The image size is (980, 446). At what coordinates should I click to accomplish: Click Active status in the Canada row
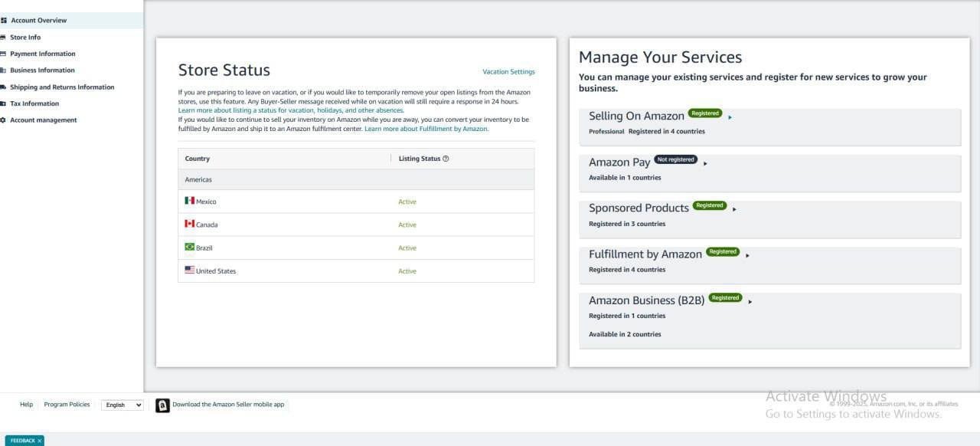point(407,225)
